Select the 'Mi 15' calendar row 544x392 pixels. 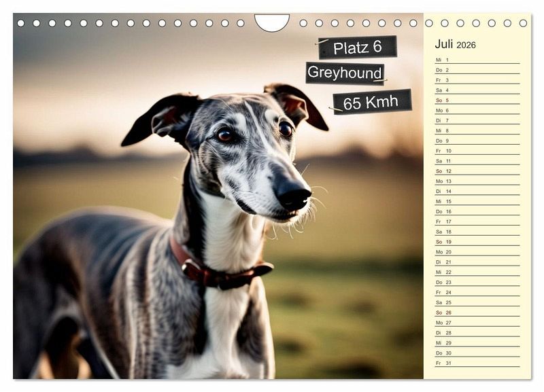click(x=477, y=201)
